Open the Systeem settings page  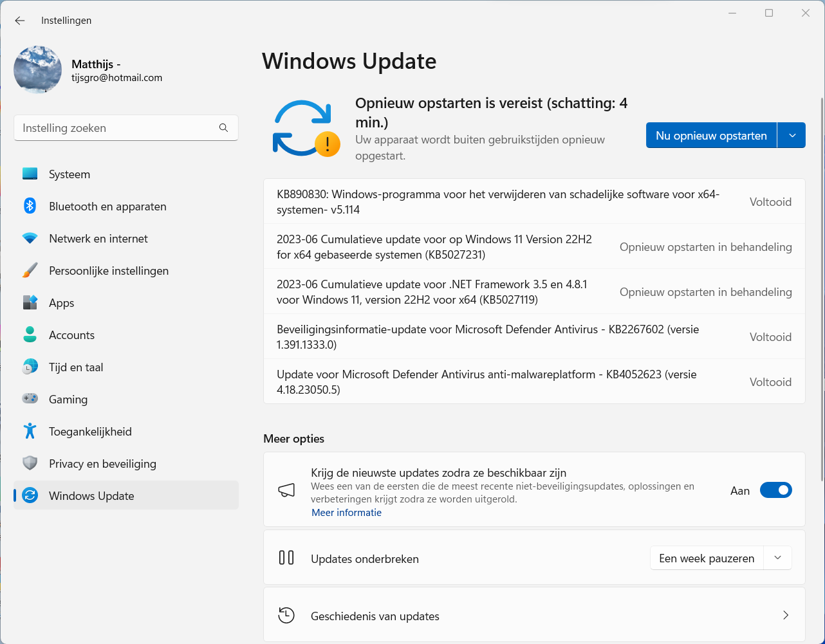[x=70, y=174]
